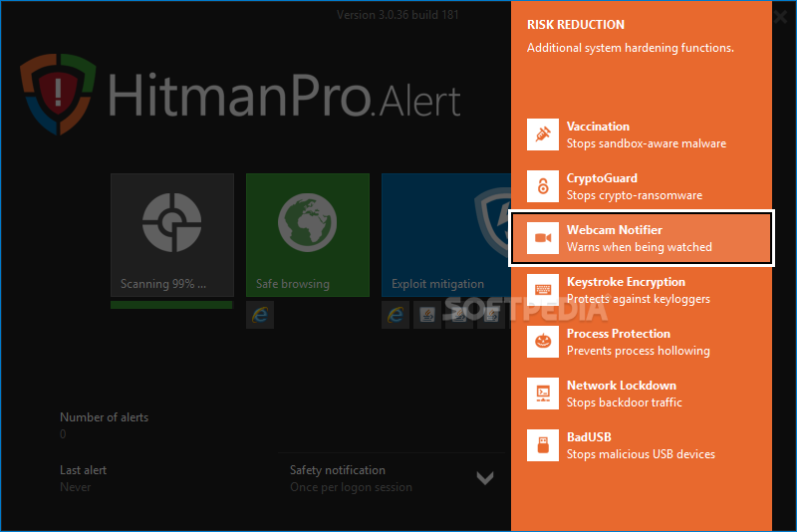797x532 pixels.
Task: Click the HitmanPro shield logo
Action: pos(58,94)
